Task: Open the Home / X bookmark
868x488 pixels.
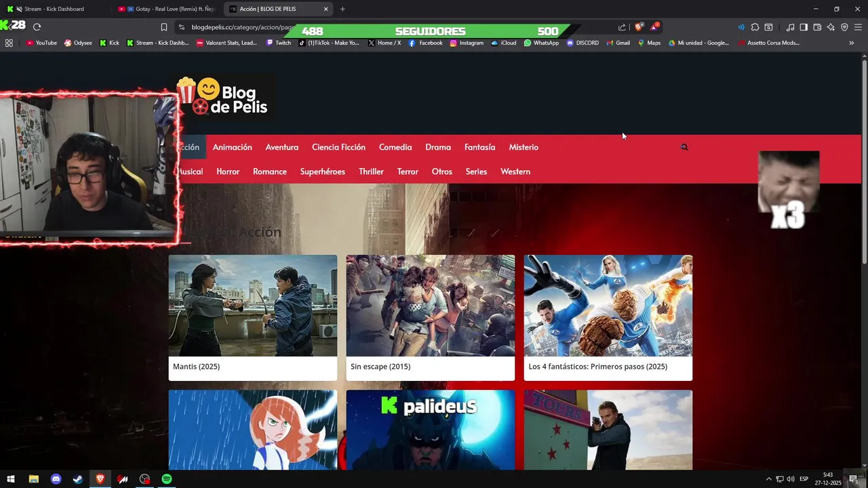Action: coord(384,43)
